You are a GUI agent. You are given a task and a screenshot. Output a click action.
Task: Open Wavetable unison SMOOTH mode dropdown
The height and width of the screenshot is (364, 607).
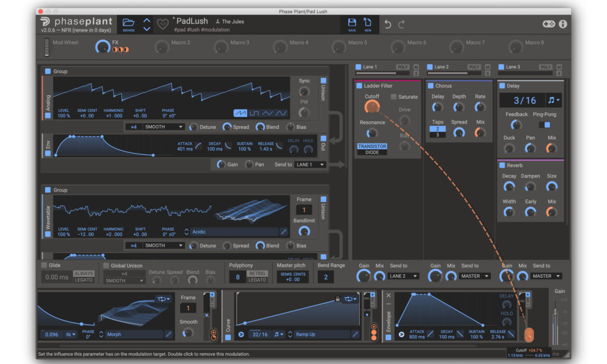pyautogui.click(x=163, y=245)
